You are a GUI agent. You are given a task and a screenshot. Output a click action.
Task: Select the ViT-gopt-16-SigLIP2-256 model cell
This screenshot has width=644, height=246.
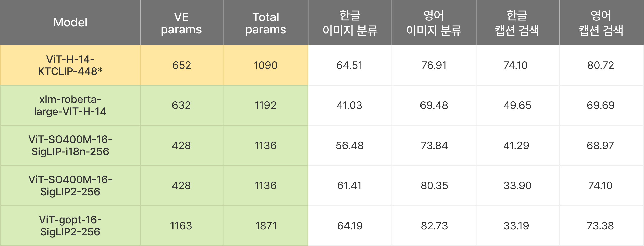click(x=70, y=226)
